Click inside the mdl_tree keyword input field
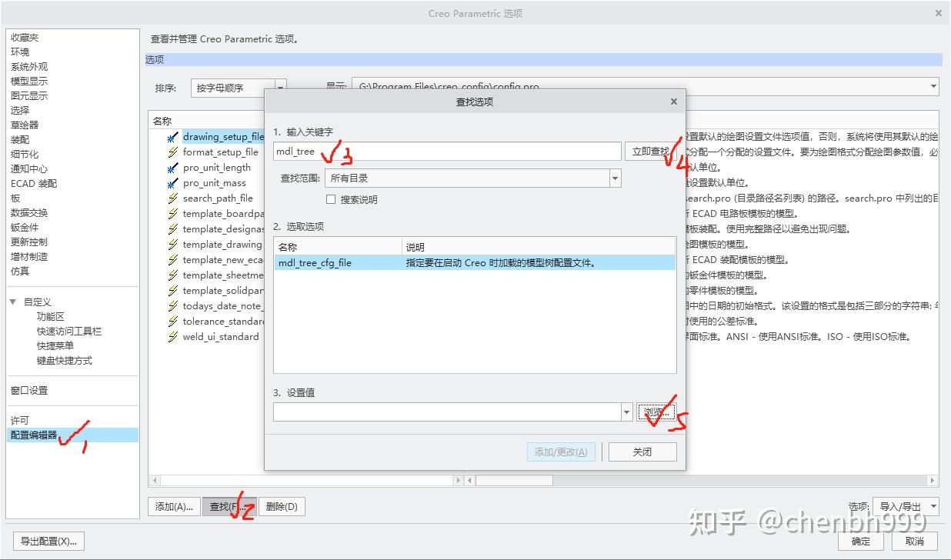This screenshot has width=951, height=560. (x=385, y=151)
